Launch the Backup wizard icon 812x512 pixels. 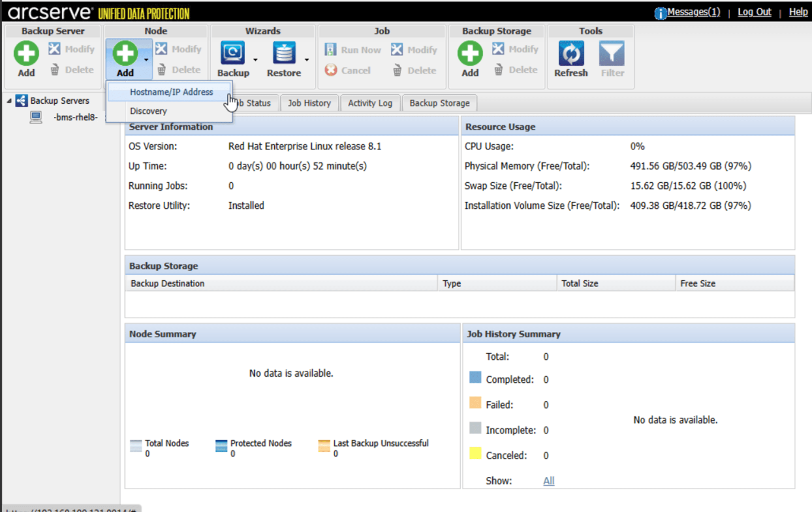(x=233, y=53)
